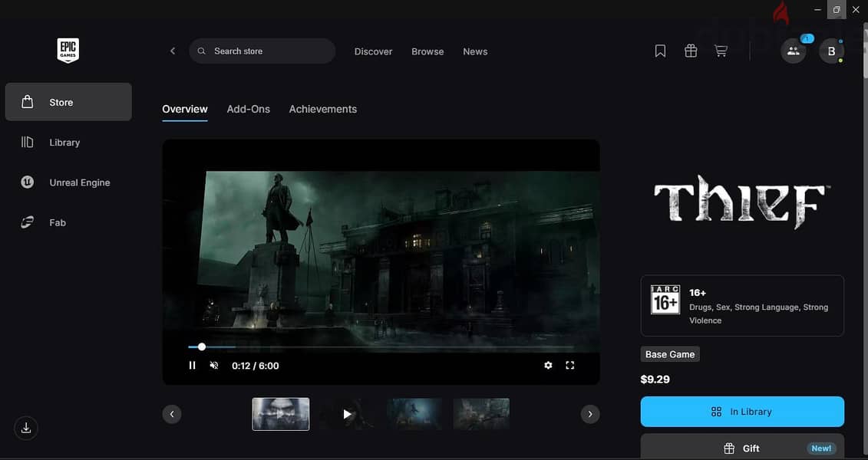Enter fullscreen video mode
Screen dimensions: 868x460
click(x=569, y=366)
